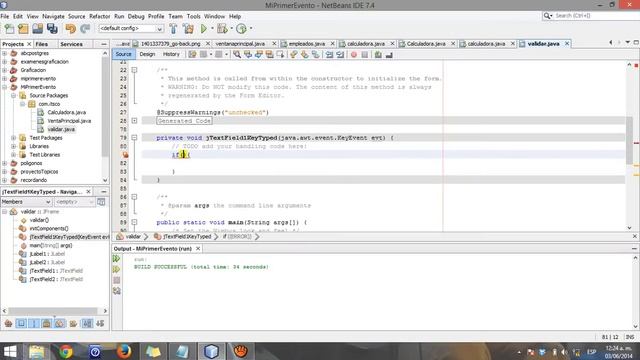Click the editor vertical scrollbar

pyautogui.click(x=629, y=141)
